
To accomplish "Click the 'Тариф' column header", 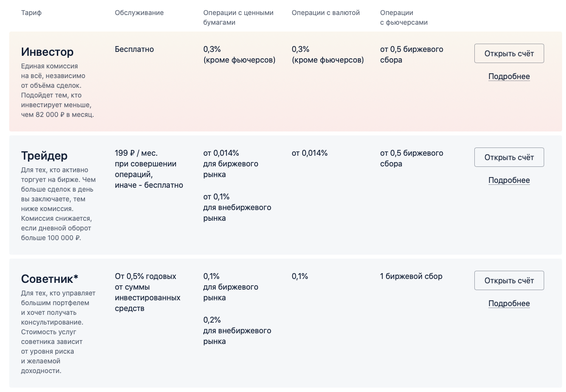I will (32, 13).
